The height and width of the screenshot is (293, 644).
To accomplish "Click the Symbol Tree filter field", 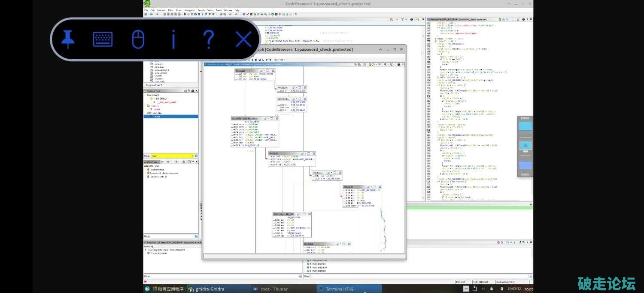I will coord(173,156).
